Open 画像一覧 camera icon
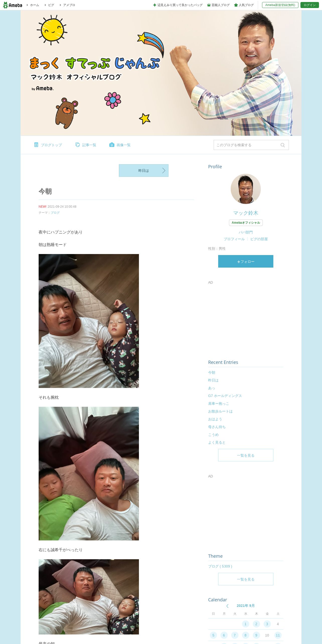The height and width of the screenshot is (644, 322). pos(112,145)
